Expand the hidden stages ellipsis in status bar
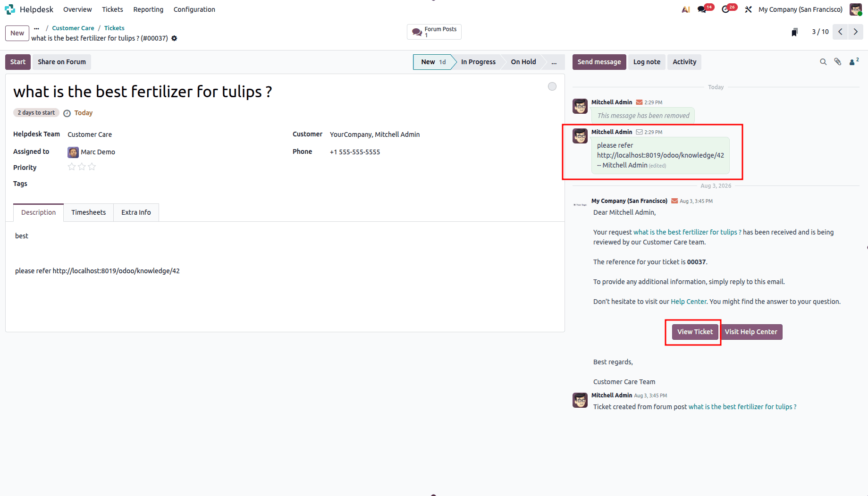The width and height of the screenshot is (868, 496). 554,62
